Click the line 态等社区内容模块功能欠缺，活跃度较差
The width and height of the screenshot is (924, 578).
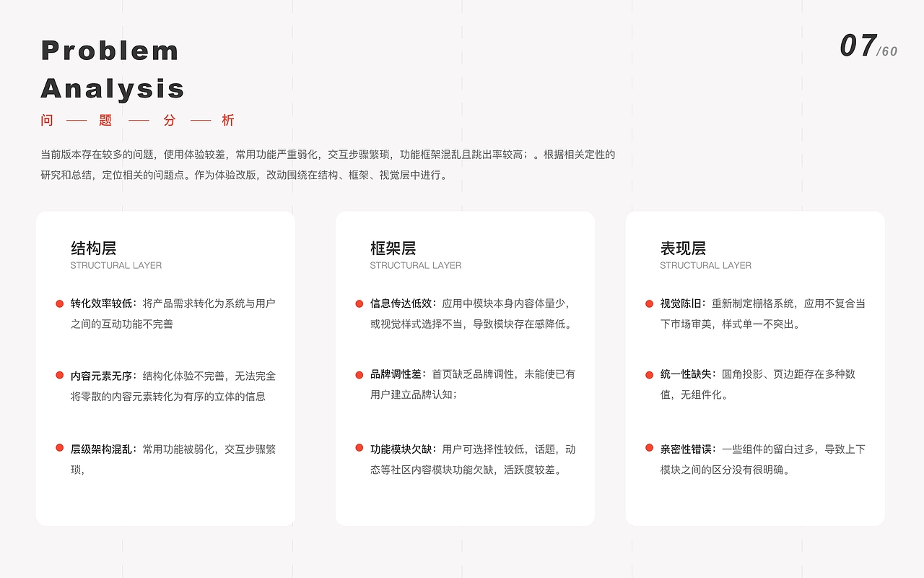coord(467,470)
